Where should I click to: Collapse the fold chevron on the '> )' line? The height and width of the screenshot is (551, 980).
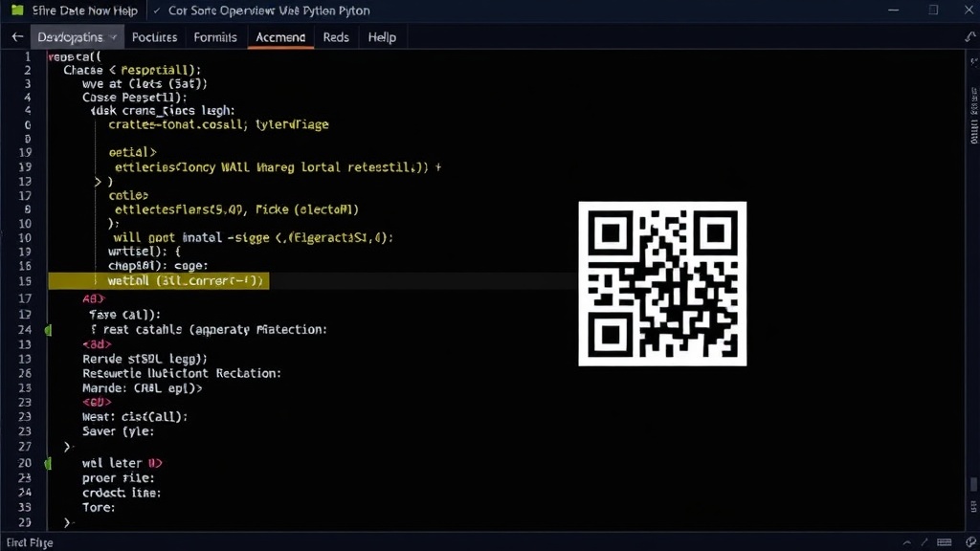98,182
